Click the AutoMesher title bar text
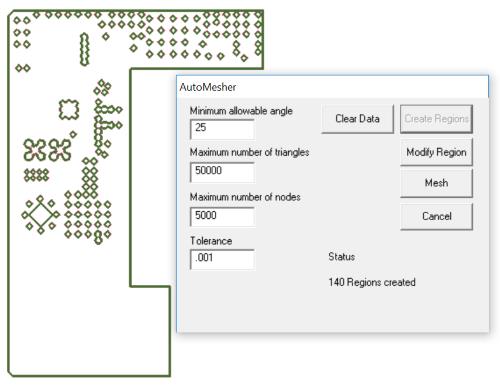 (208, 87)
